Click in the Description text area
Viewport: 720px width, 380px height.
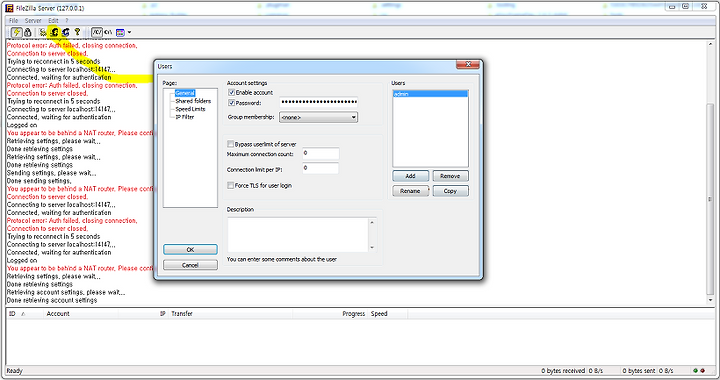coord(298,235)
